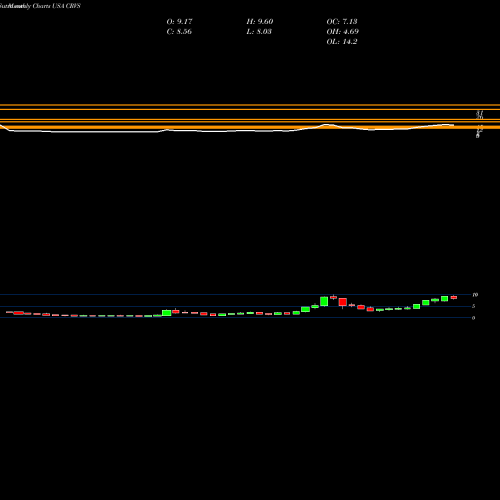Screen dimensions: 500x500
Task: Click the 'OL: 14.2' reading
Action: tap(342, 42)
